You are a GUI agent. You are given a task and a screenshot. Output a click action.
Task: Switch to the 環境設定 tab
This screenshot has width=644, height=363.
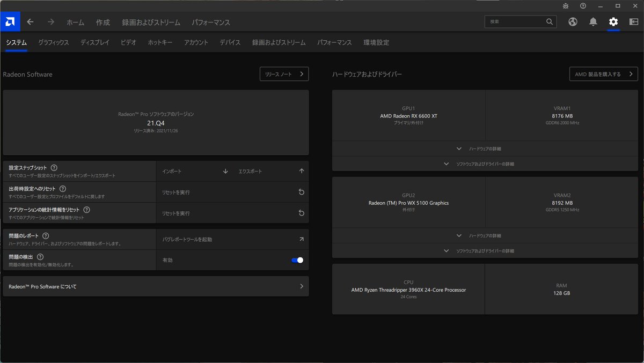pos(376,42)
